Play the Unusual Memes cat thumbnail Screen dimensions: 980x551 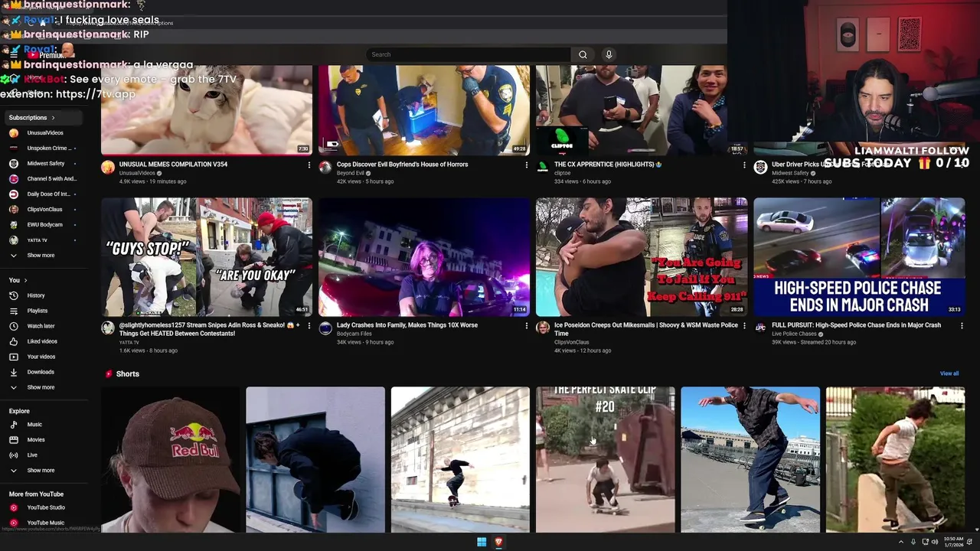pyautogui.click(x=207, y=109)
